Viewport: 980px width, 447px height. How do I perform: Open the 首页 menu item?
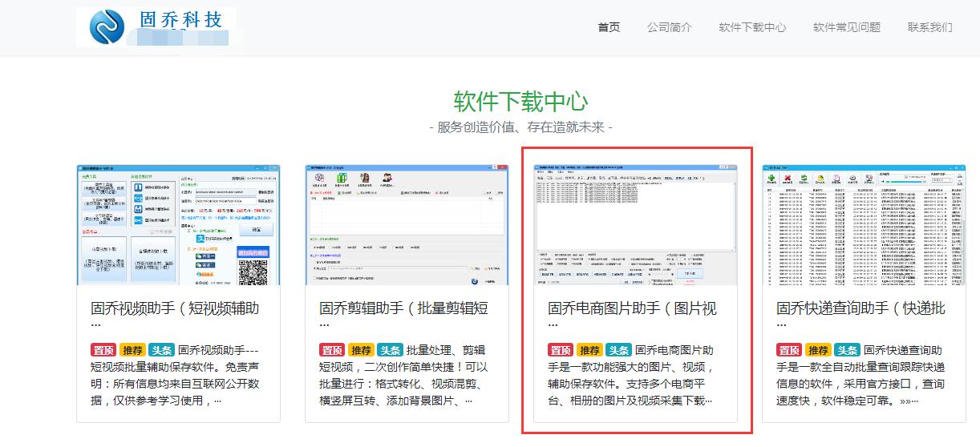click(x=609, y=27)
